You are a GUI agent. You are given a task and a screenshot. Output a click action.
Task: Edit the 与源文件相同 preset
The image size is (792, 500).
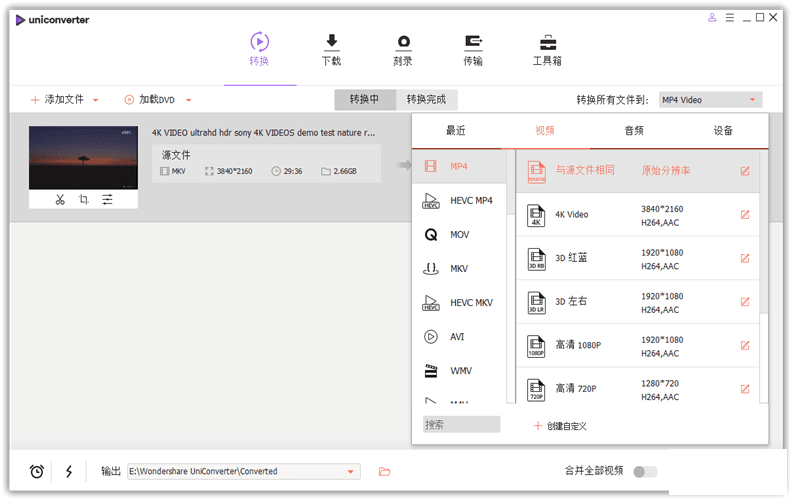(x=745, y=171)
